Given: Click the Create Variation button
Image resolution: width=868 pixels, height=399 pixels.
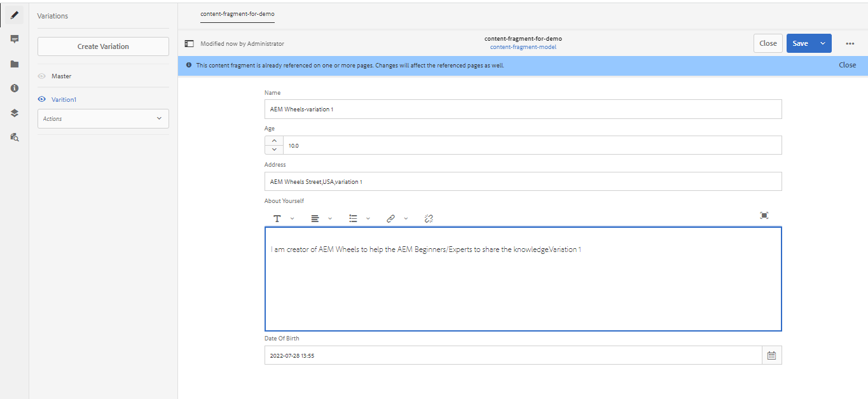Looking at the screenshot, I should click(x=103, y=46).
